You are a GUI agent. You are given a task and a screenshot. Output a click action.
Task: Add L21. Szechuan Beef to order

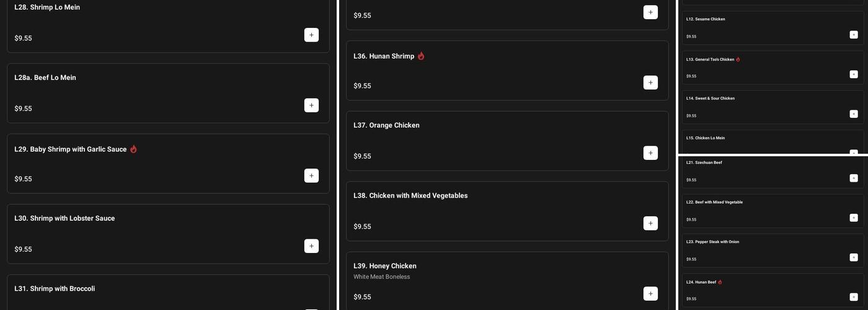pos(854,179)
